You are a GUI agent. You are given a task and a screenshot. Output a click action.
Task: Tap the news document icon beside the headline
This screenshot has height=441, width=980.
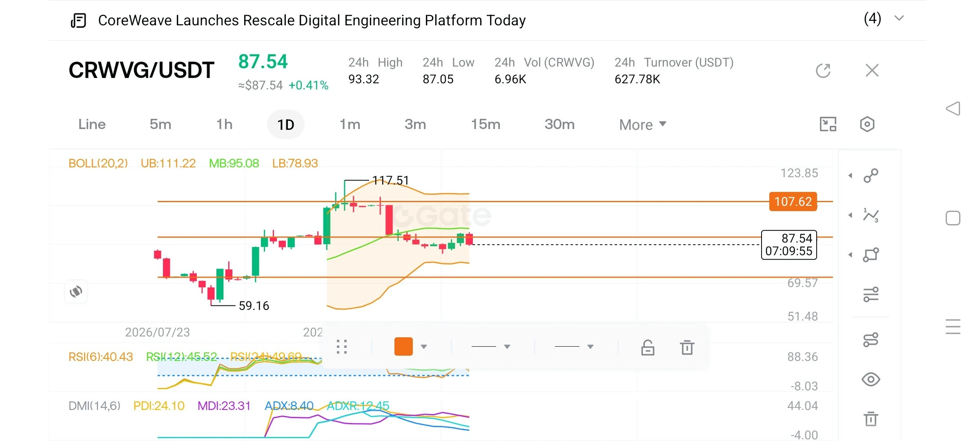(78, 20)
